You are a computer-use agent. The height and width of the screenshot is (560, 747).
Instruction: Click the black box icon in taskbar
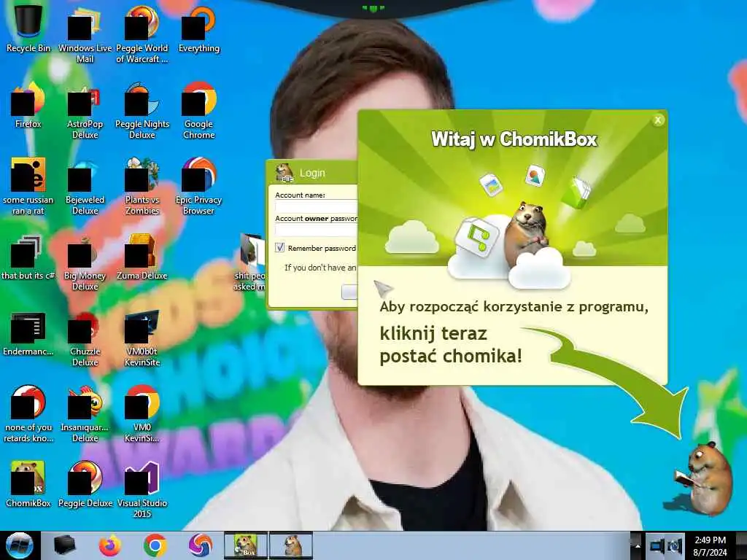(65, 545)
